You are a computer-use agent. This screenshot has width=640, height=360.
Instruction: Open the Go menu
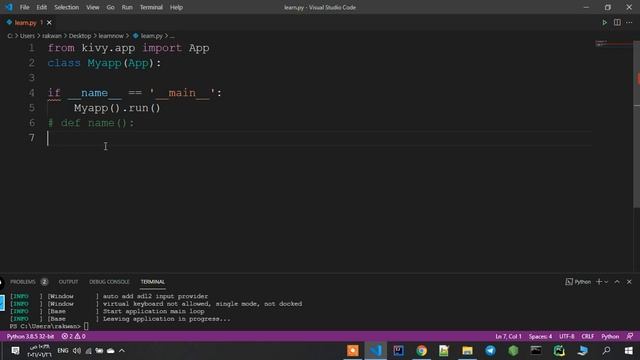(110, 7)
